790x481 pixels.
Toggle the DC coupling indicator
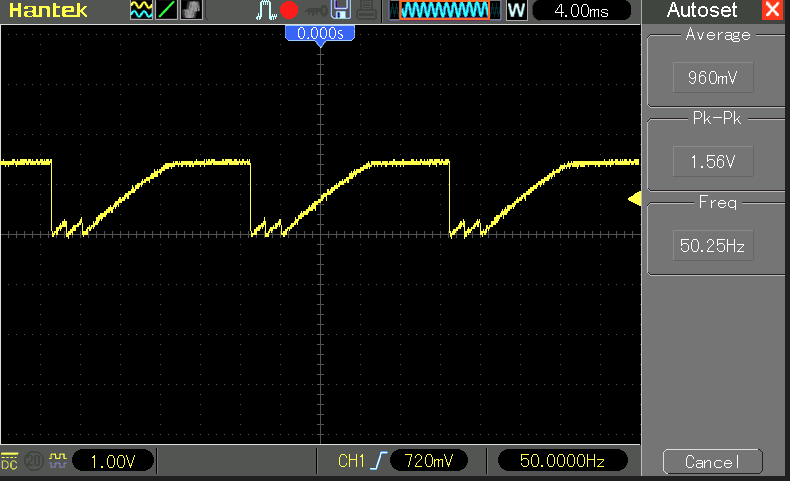[x=10, y=461]
